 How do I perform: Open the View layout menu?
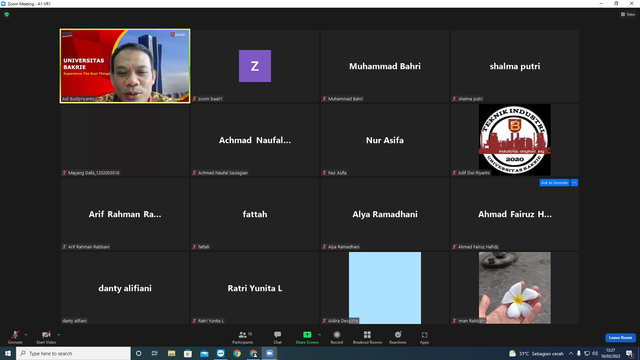[x=628, y=14]
